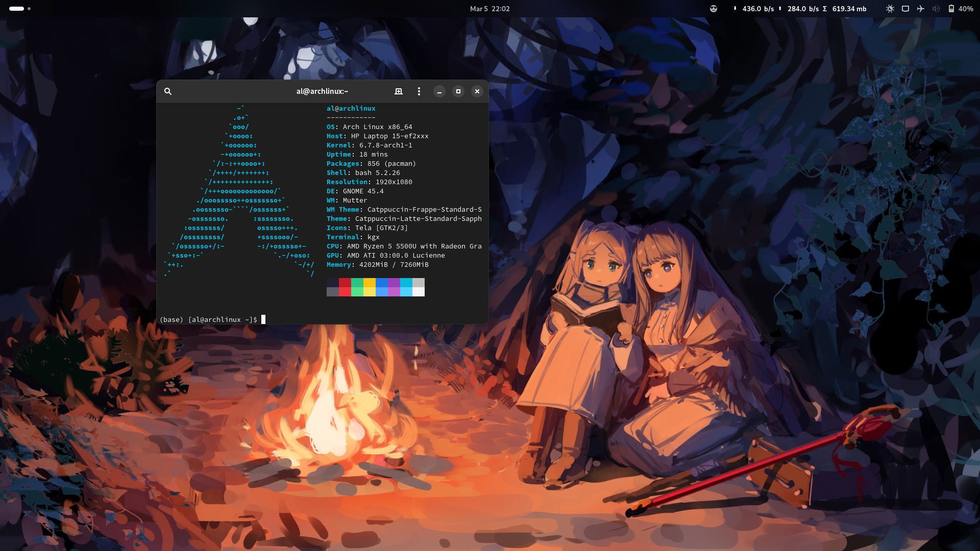Open the terminal three-dot menu
The width and height of the screenshot is (980, 551).
tap(419, 91)
